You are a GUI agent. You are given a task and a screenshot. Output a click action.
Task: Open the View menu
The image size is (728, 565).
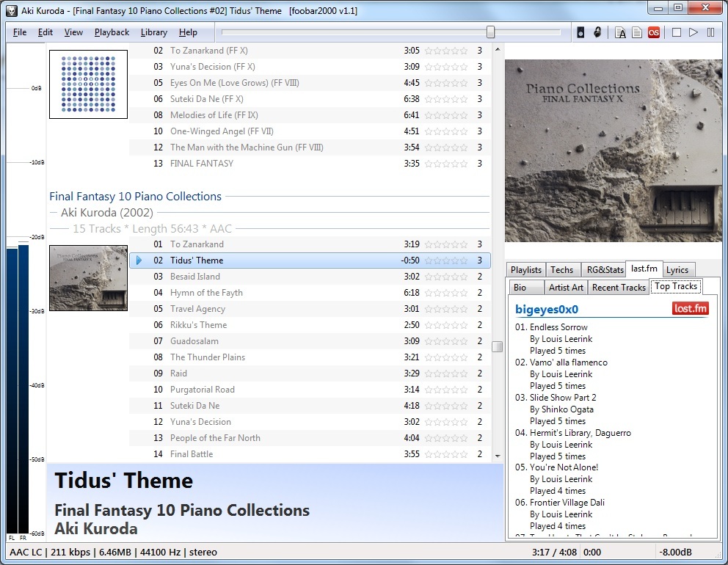pyautogui.click(x=73, y=32)
